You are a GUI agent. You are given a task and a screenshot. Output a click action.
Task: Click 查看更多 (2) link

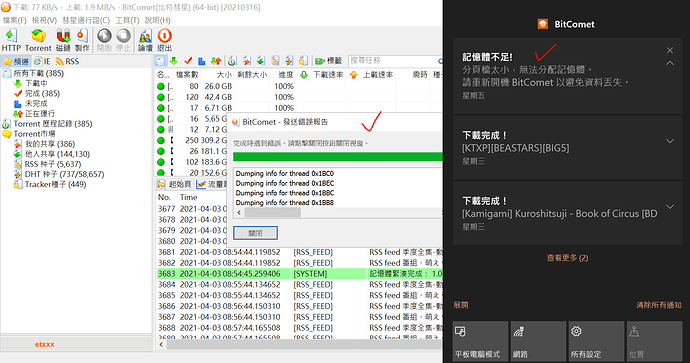click(567, 258)
